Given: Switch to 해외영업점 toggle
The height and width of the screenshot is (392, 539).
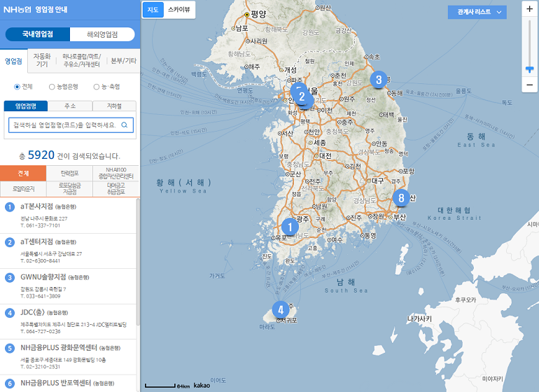Looking at the screenshot, I should click(x=102, y=34).
